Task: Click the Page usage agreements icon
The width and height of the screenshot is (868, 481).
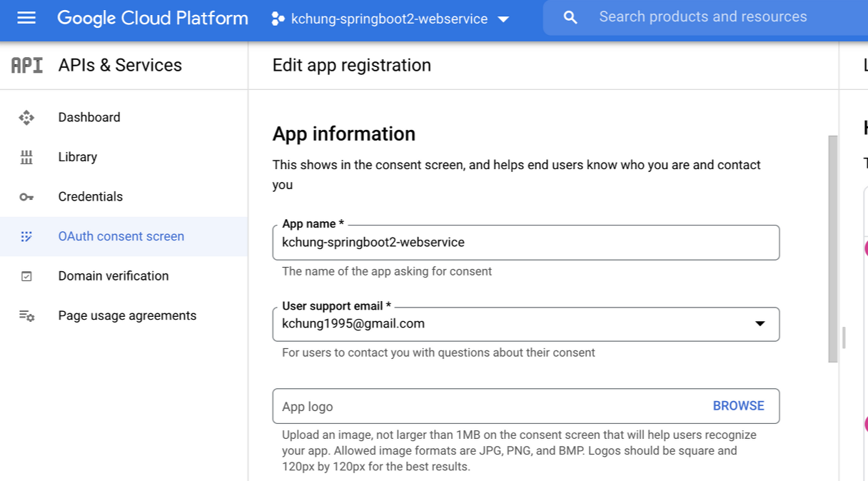Action: coord(26,315)
